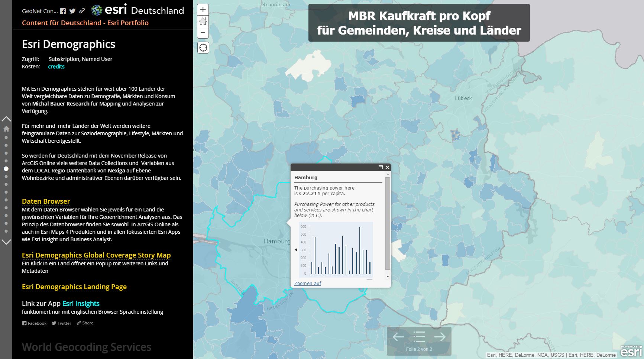Share via header Facebook icon

(x=63, y=11)
